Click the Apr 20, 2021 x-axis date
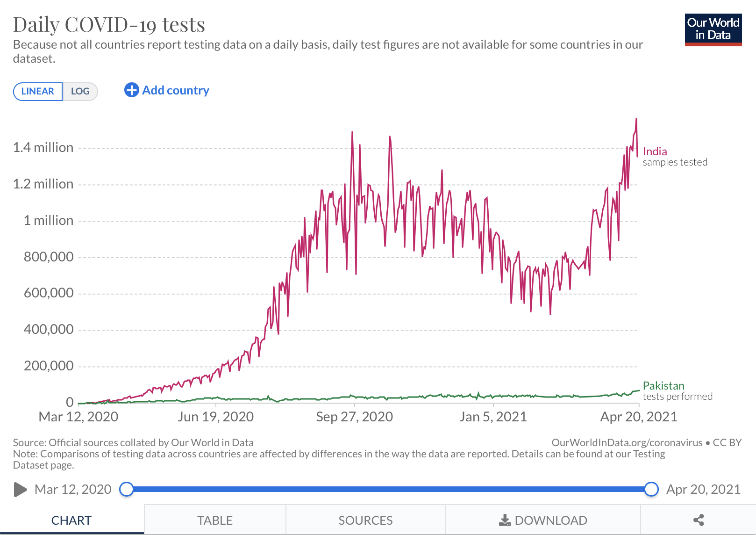 pyautogui.click(x=639, y=417)
